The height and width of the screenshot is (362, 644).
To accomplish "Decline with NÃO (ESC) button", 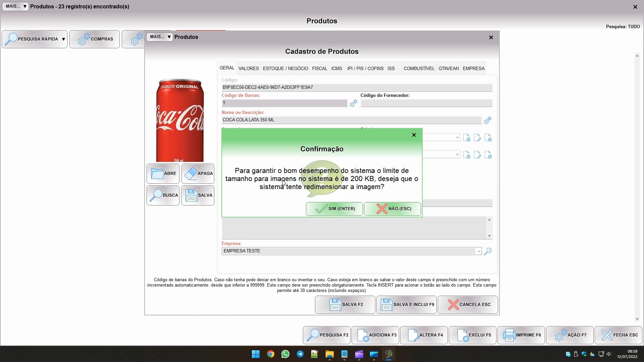I will click(392, 209).
